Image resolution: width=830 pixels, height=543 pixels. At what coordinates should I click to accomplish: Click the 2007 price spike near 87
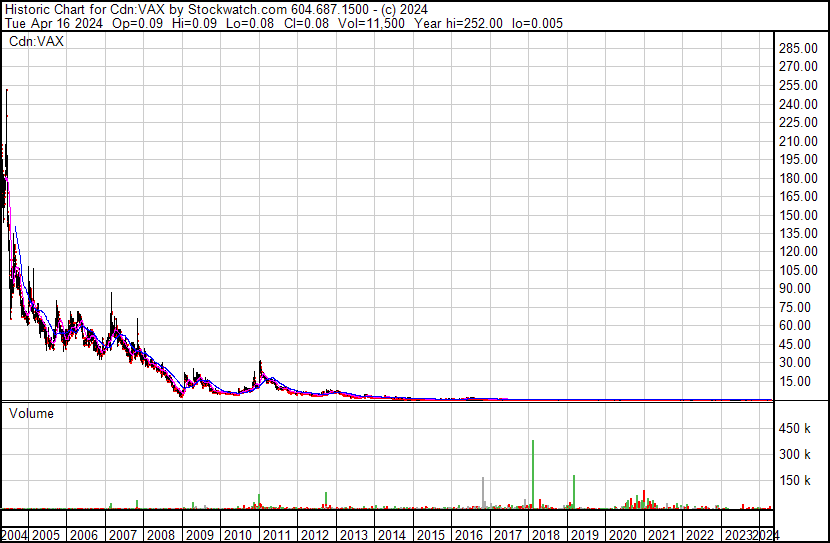(112, 294)
